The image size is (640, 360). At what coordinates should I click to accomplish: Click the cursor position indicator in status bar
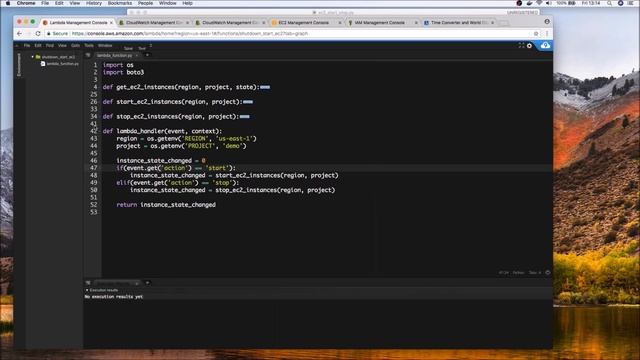coord(504,272)
